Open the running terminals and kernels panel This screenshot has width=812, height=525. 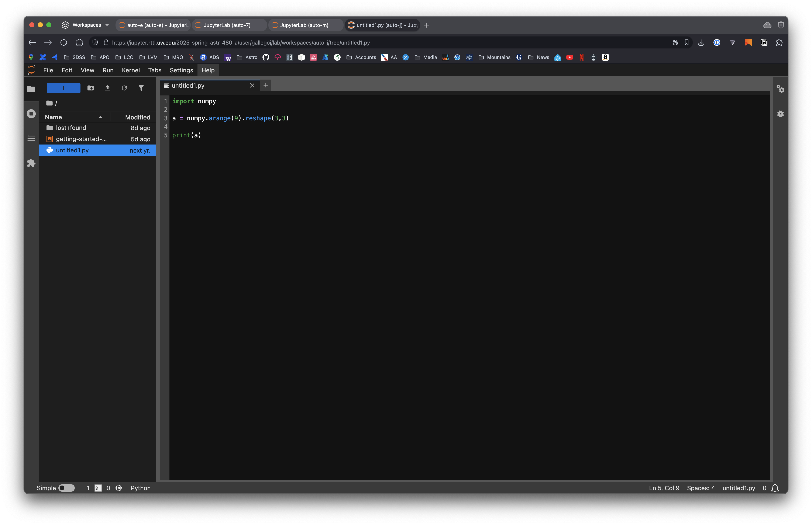click(x=31, y=114)
